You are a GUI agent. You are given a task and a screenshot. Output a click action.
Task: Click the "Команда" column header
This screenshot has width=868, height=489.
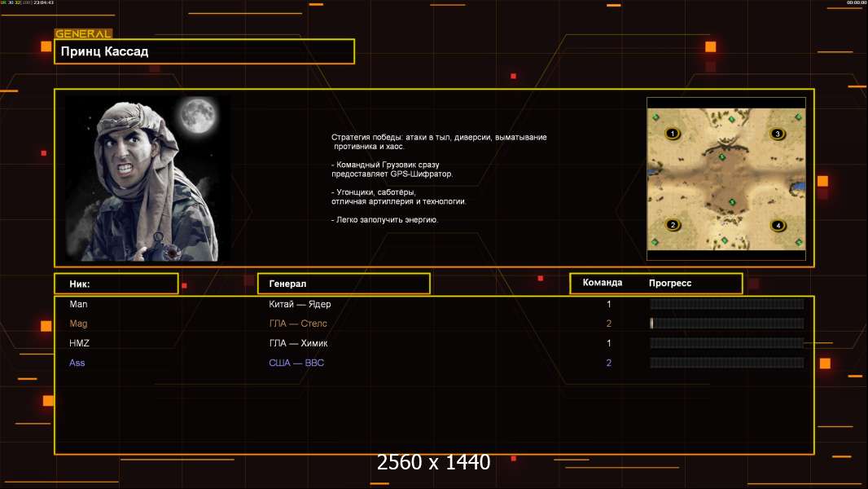pyautogui.click(x=603, y=283)
